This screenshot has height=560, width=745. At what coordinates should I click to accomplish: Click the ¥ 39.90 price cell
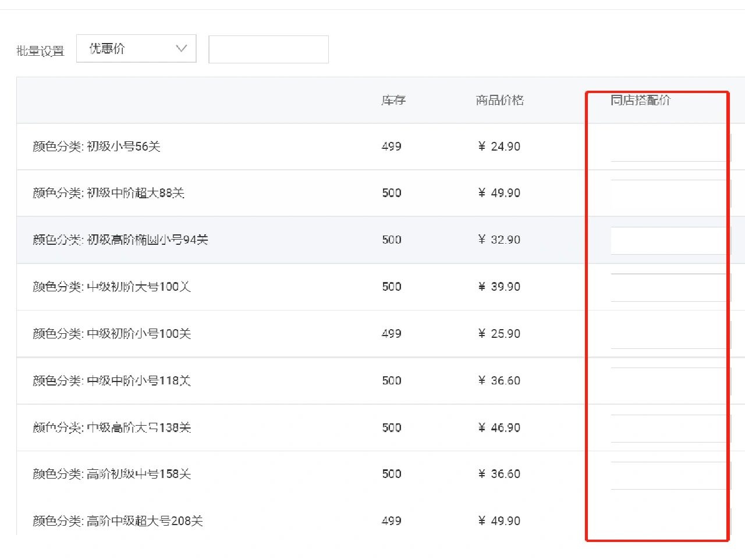point(499,287)
